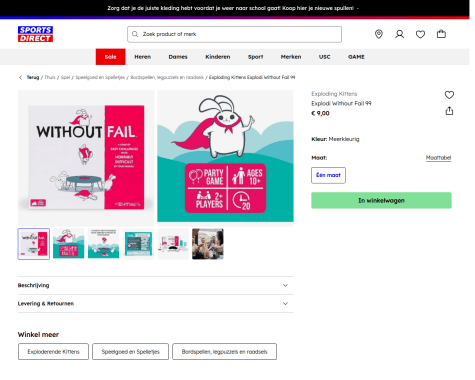The image size is (475, 380).
Task: Open the store locator pin icon
Action: (379, 34)
